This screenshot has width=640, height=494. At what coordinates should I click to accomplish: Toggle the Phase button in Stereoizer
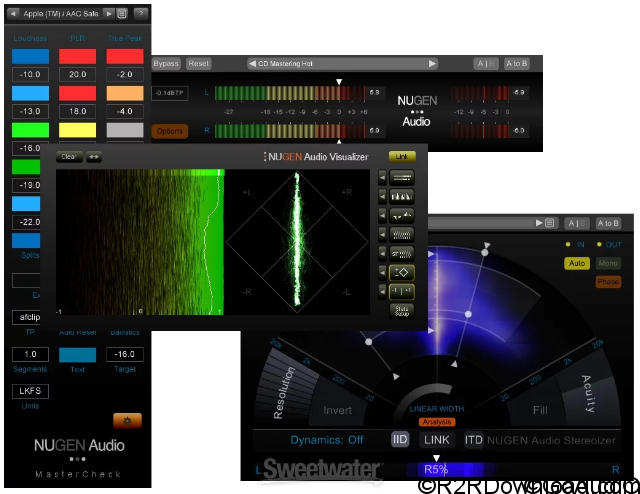pos(608,282)
